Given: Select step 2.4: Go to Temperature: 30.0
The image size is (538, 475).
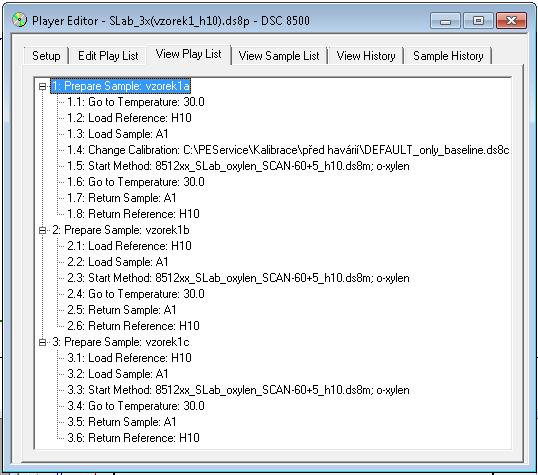Looking at the screenshot, I should tap(136, 294).
